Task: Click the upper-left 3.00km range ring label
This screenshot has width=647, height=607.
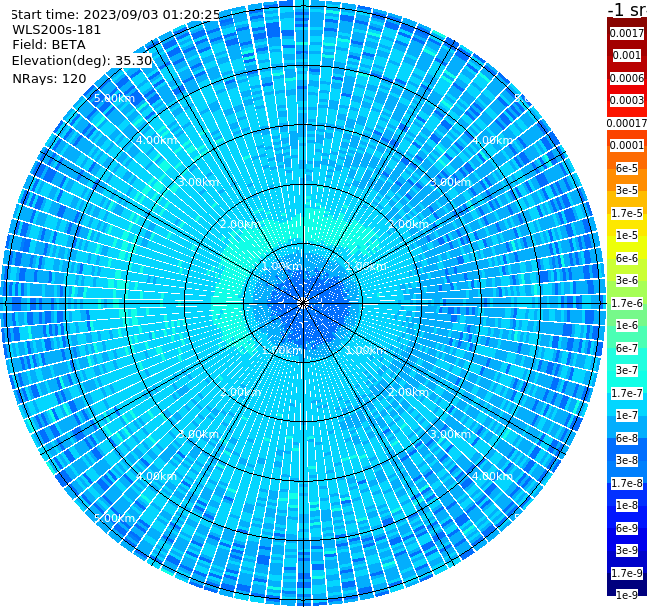Action: pyautogui.click(x=198, y=182)
